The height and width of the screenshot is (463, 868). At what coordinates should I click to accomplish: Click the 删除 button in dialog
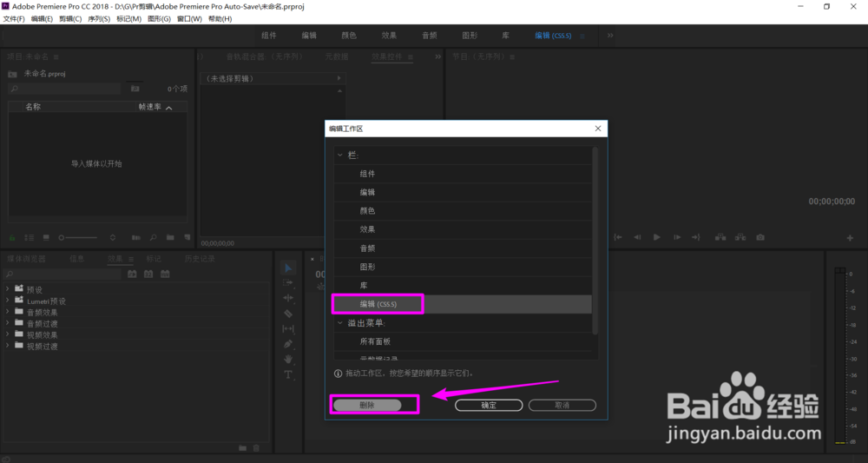coord(367,405)
